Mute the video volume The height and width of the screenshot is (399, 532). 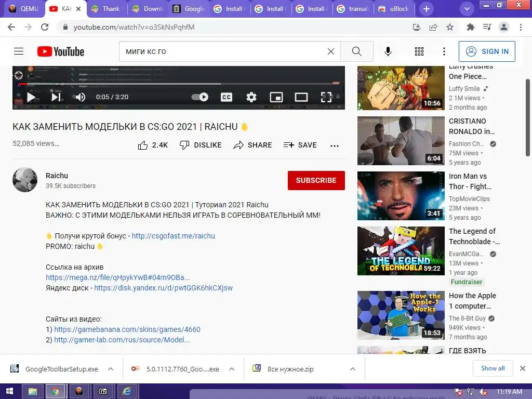point(80,97)
